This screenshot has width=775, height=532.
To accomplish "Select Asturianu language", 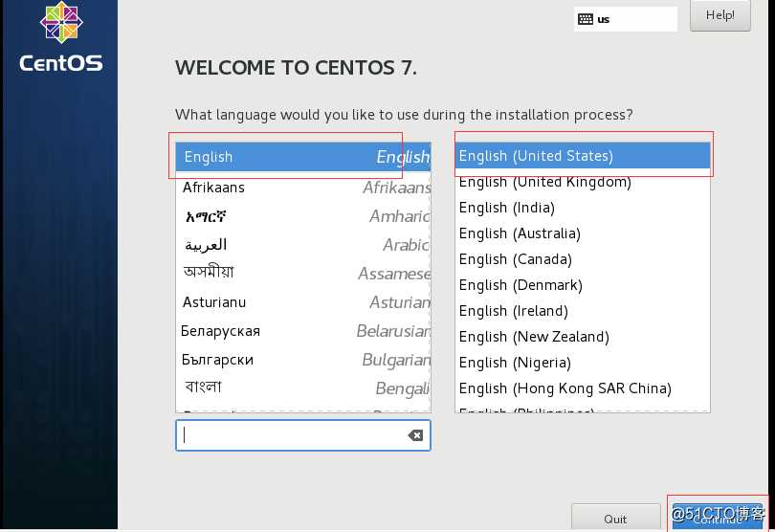I will (303, 302).
